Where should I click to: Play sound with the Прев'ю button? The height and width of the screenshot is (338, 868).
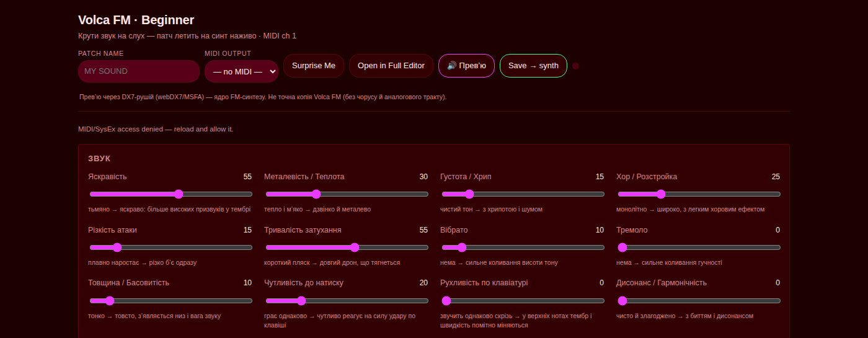[x=466, y=66]
